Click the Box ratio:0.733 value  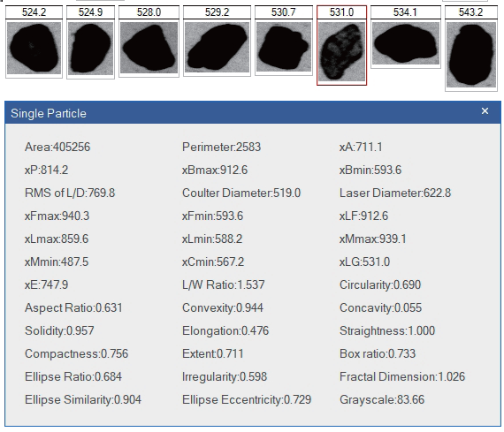[x=378, y=353]
